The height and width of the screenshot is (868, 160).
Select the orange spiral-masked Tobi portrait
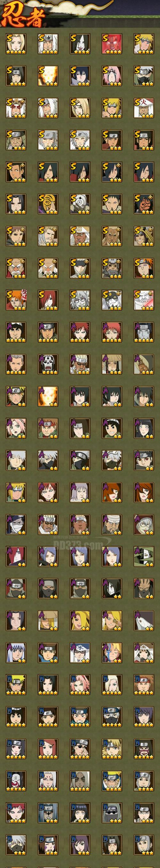coord(48,204)
